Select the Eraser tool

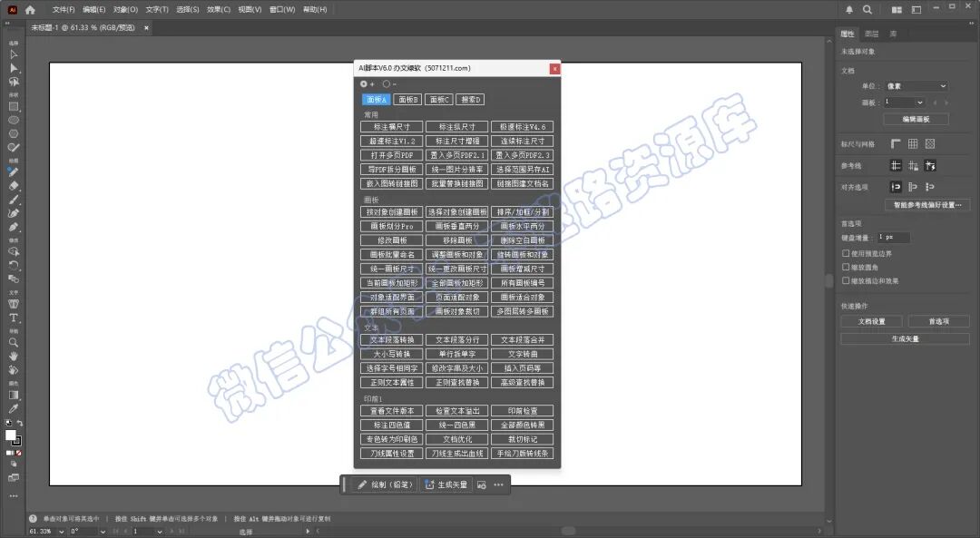click(13, 186)
